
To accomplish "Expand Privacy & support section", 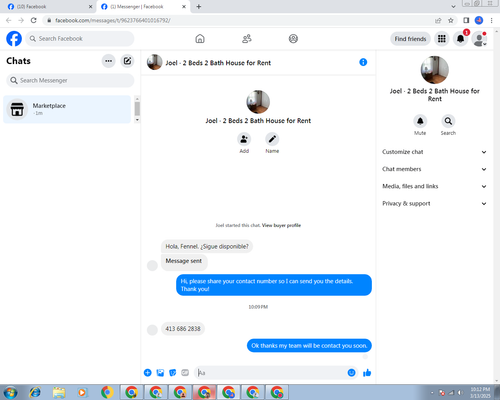I will (x=434, y=204).
